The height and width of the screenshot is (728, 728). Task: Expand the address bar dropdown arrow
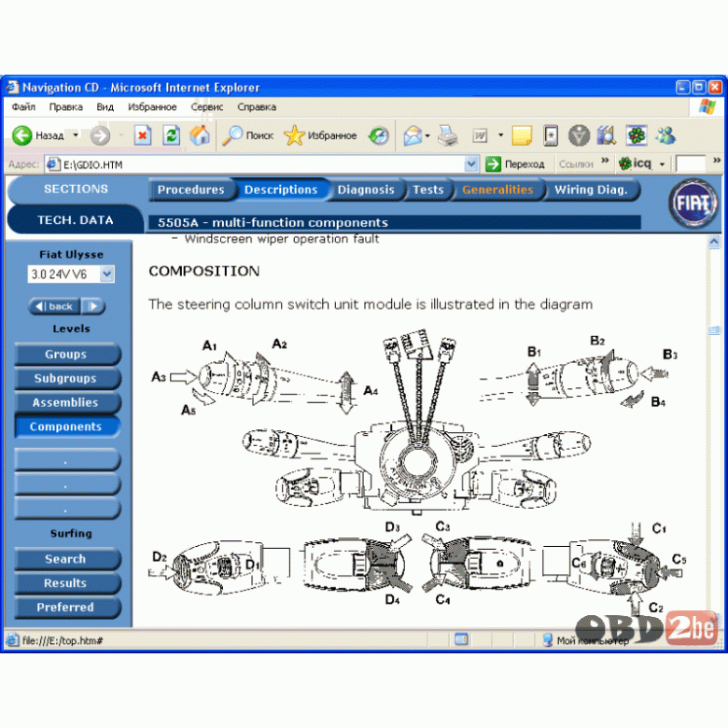pyautogui.click(x=471, y=164)
